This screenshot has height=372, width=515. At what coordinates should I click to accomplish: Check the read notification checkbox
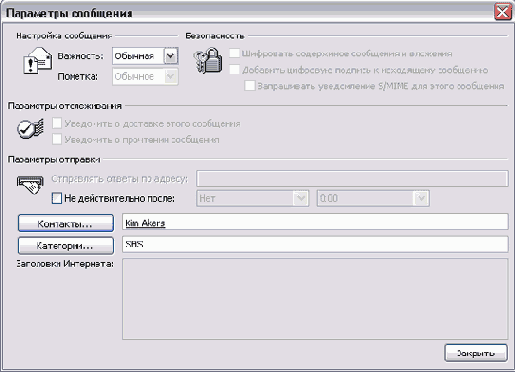tap(57, 139)
